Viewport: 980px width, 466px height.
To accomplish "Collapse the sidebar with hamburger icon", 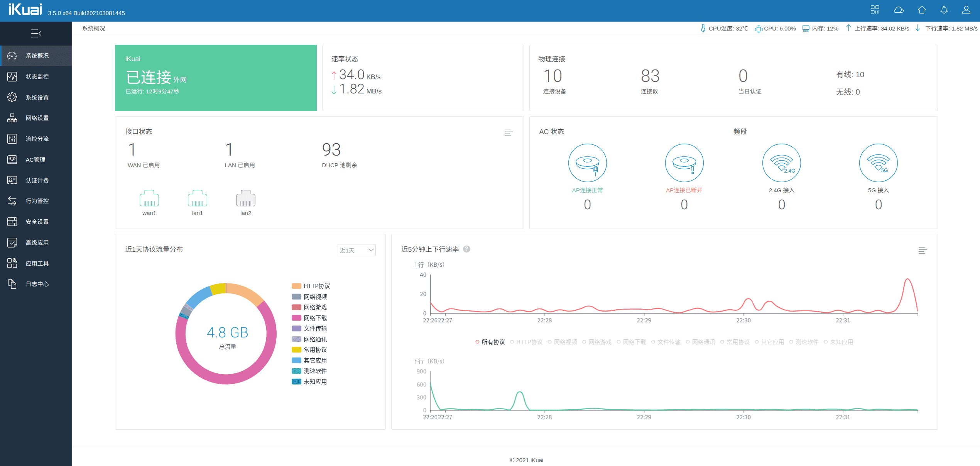I will tap(36, 34).
